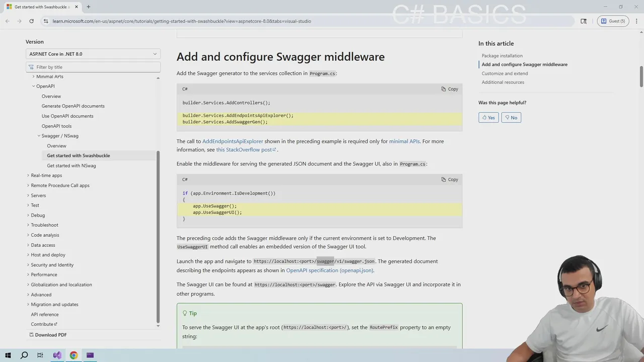644x362 pixels.
Task: Expand Migration and updates section
Action: [28, 304]
